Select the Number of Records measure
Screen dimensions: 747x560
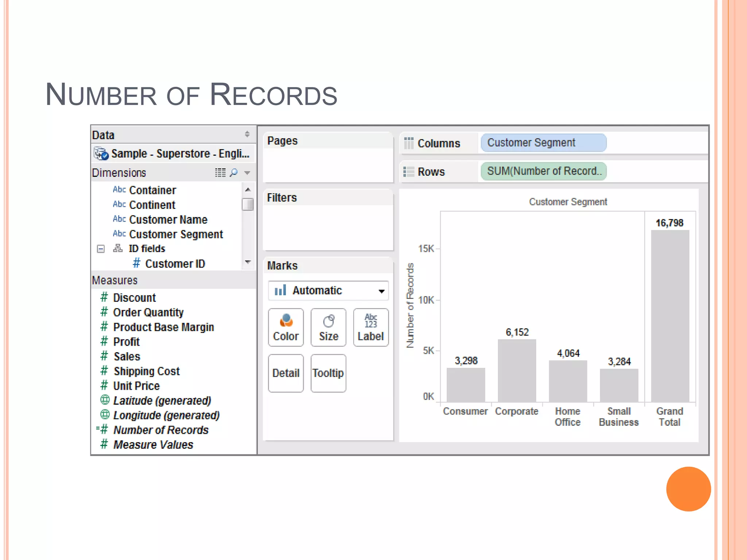(161, 430)
